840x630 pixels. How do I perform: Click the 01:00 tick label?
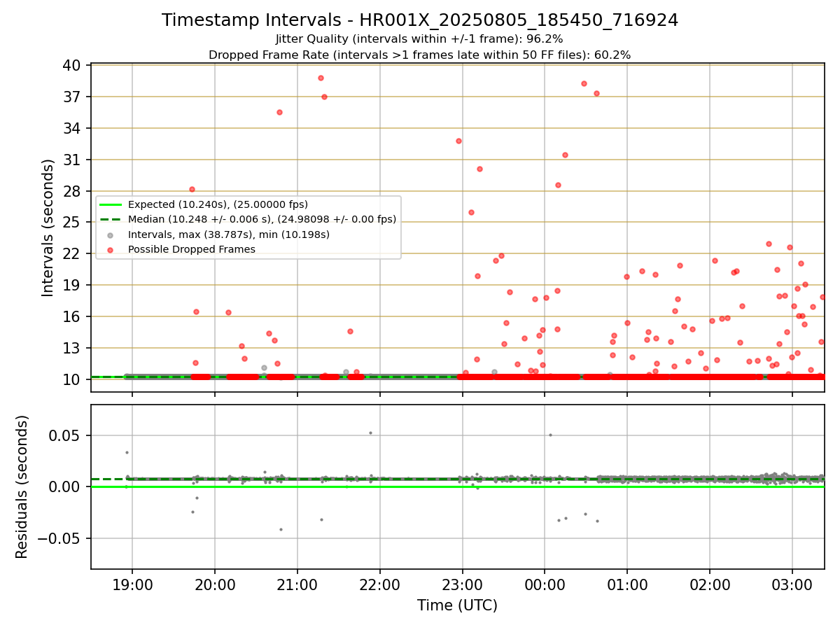pyautogui.click(x=627, y=584)
